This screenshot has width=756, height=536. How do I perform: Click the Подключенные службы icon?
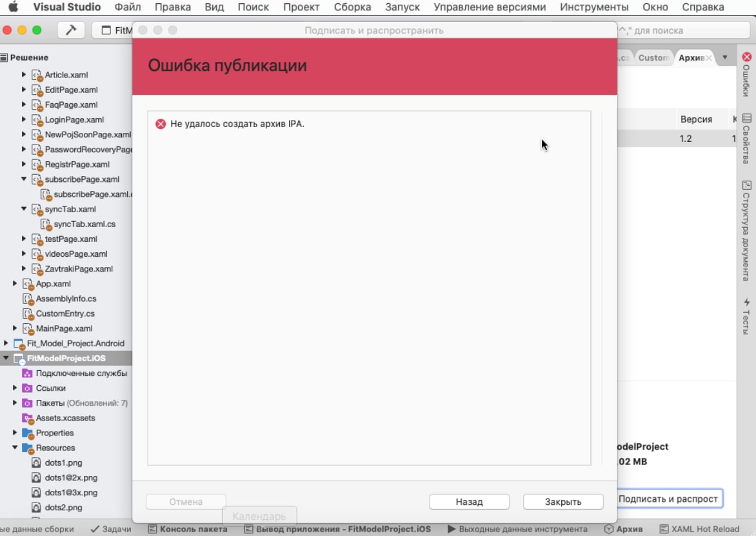coord(28,373)
